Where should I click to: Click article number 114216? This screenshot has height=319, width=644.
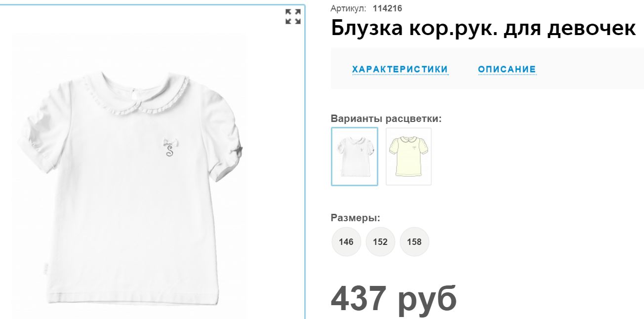point(387,8)
